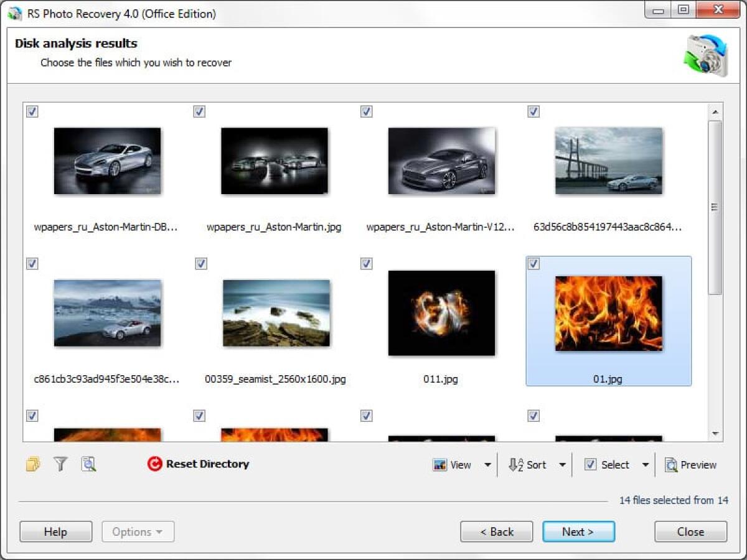Click the filter funnel icon
The height and width of the screenshot is (560, 747).
pos(60,464)
